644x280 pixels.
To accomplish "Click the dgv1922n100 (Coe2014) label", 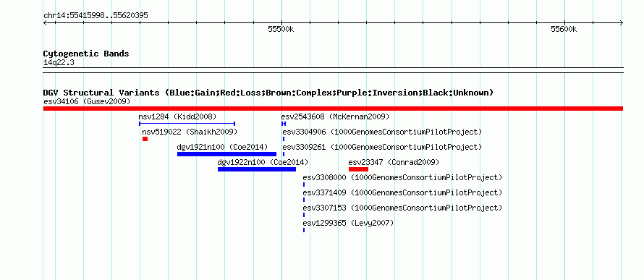I will (263, 162).
